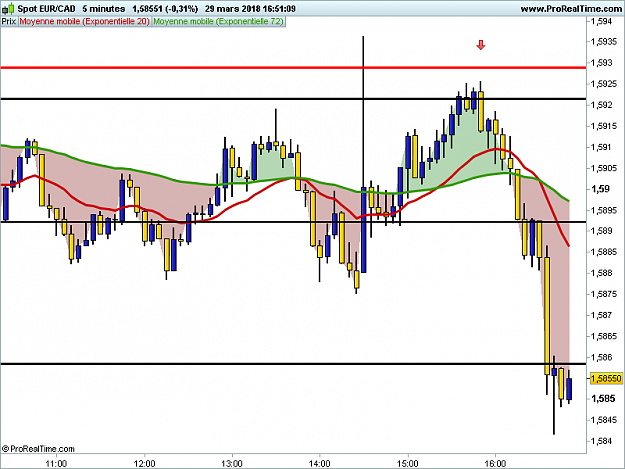
Task: Click the 16:00 time axis label
Action: pyautogui.click(x=495, y=463)
